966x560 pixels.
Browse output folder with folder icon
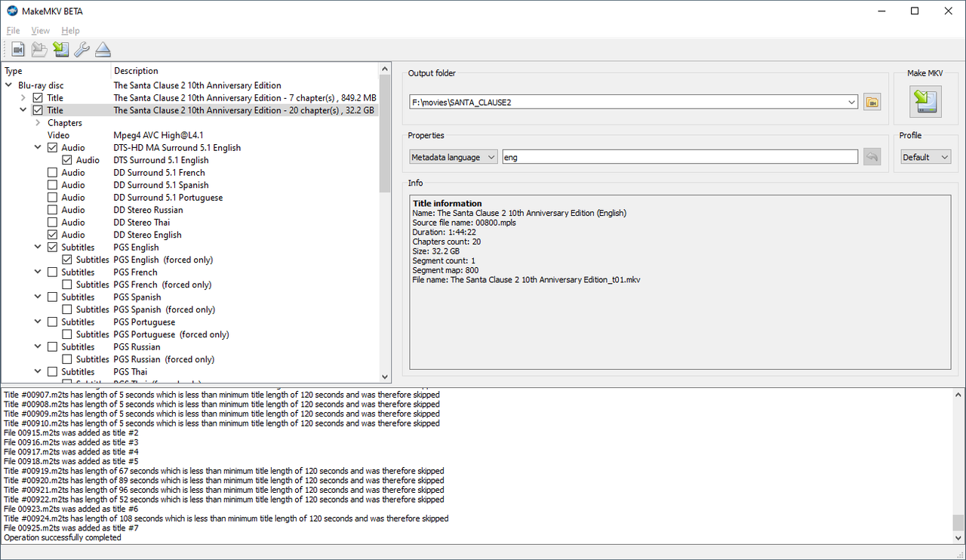point(872,102)
